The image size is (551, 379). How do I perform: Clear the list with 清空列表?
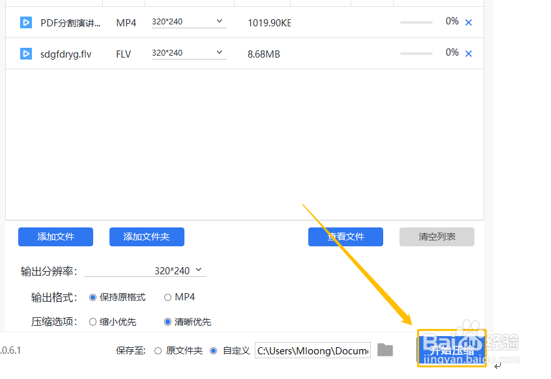pos(437,237)
